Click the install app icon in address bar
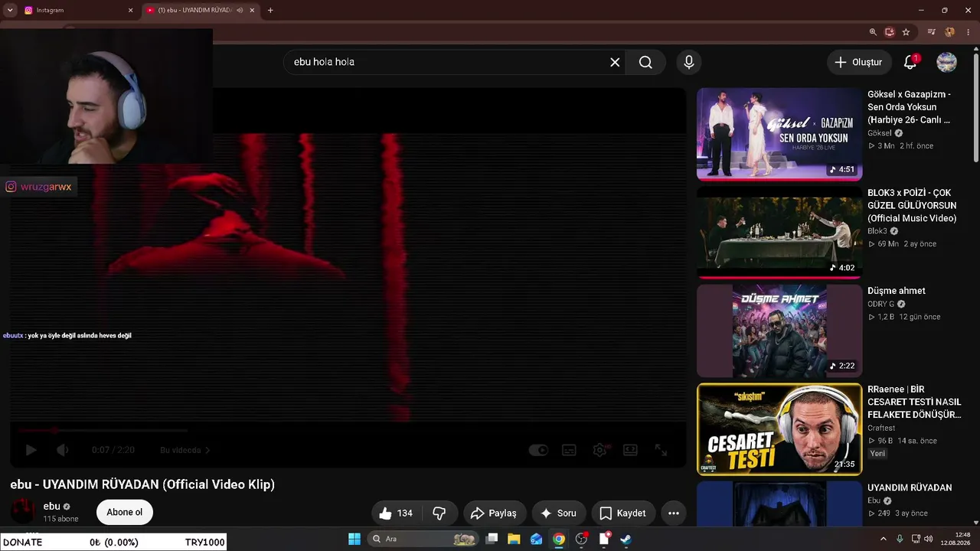Viewport: 980px width, 551px height. pyautogui.click(x=890, y=32)
